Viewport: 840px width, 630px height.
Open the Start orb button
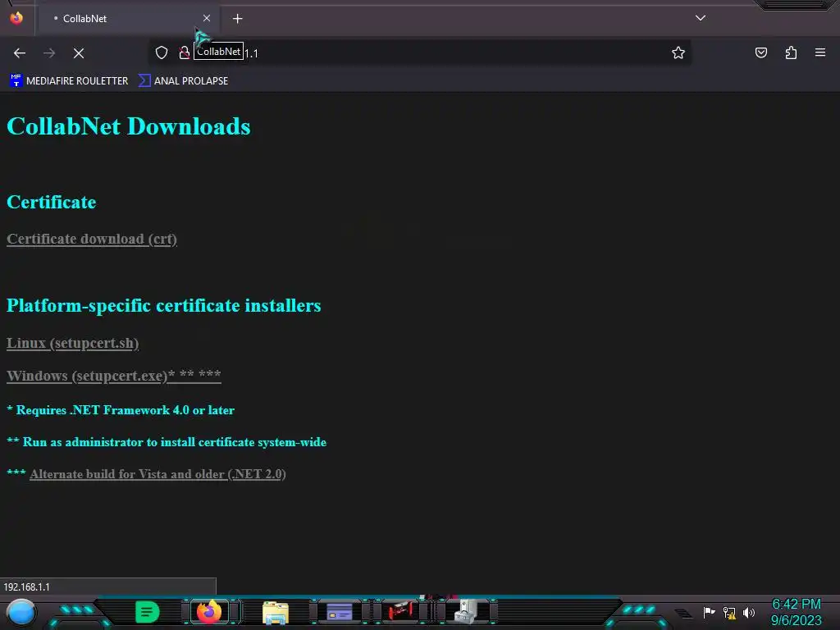pos(21,612)
